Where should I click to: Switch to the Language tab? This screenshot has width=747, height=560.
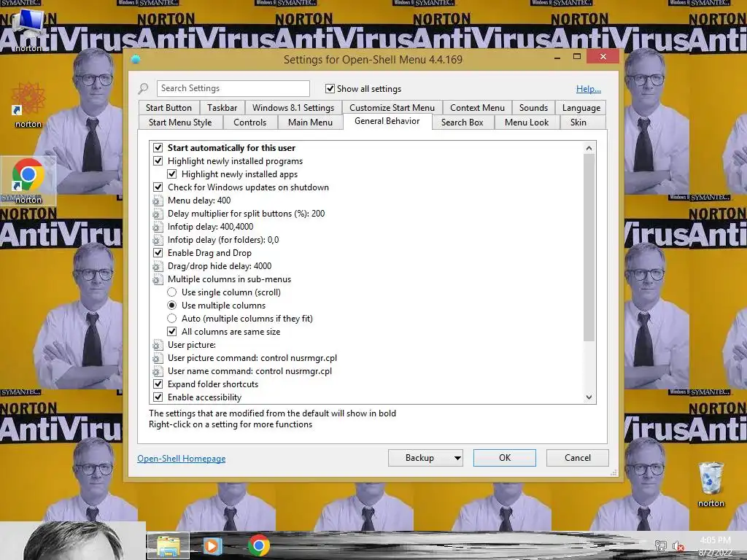[x=581, y=108]
